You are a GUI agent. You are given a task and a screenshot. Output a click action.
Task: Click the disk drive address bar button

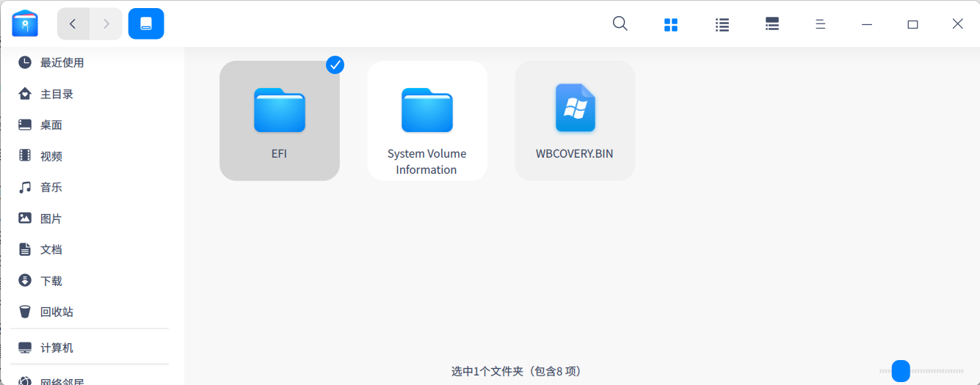pyautogui.click(x=146, y=23)
